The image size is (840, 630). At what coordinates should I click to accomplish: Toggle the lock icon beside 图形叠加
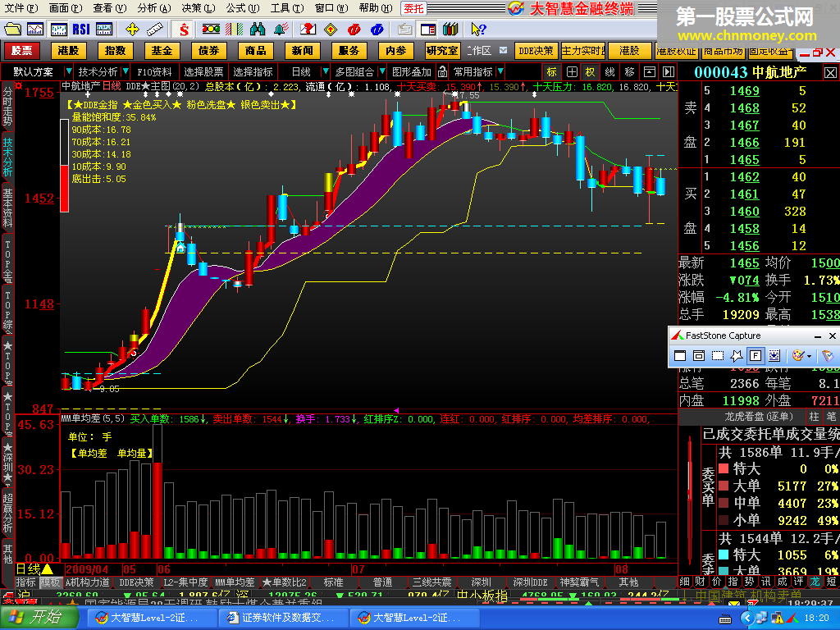[442, 71]
